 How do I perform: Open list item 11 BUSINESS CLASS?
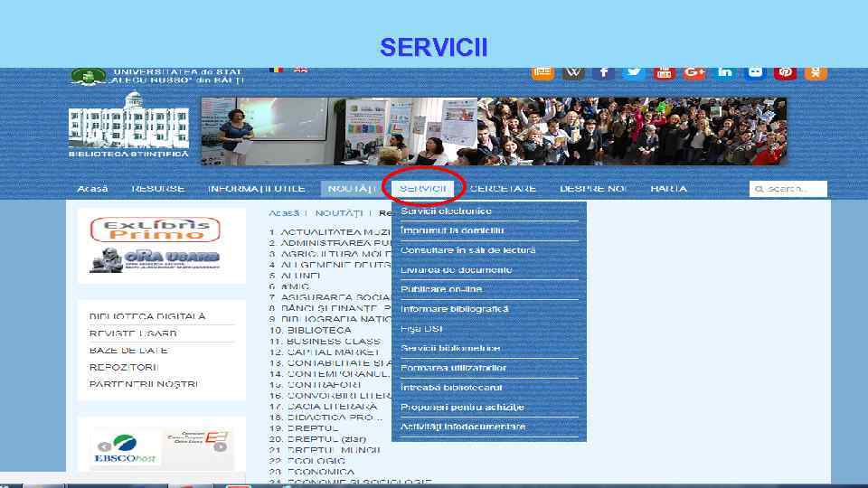point(325,341)
